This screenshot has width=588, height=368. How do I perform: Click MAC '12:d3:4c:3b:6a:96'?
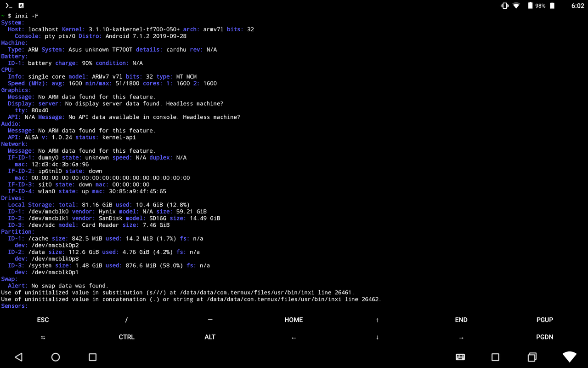tap(60, 164)
